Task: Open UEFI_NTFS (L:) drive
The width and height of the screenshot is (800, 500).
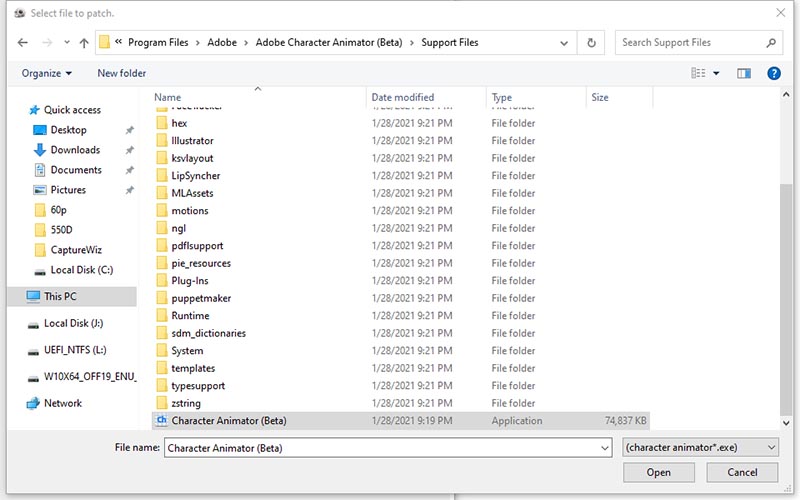Action: tap(75, 350)
